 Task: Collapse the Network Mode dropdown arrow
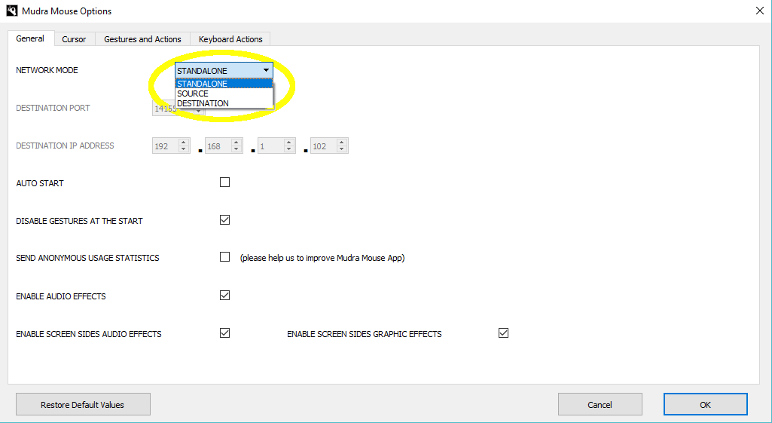click(x=266, y=71)
